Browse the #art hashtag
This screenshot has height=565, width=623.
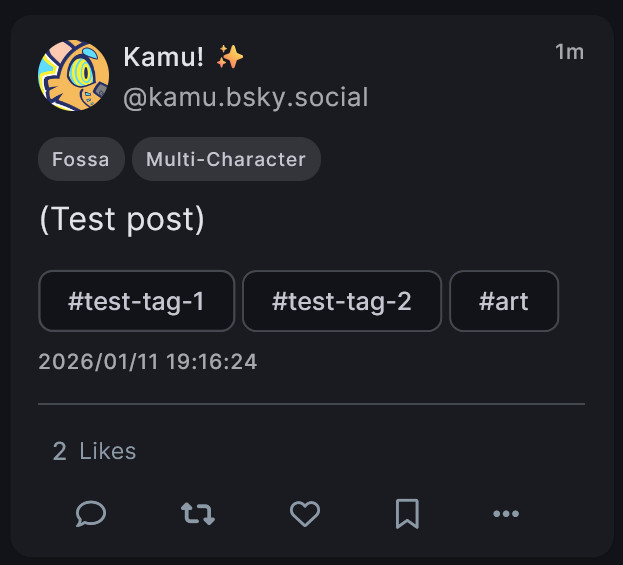click(504, 301)
